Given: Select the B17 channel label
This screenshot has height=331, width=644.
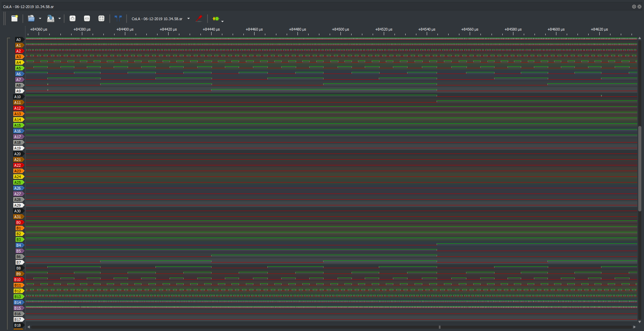Looking at the screenshot, I should pos(18,320).
